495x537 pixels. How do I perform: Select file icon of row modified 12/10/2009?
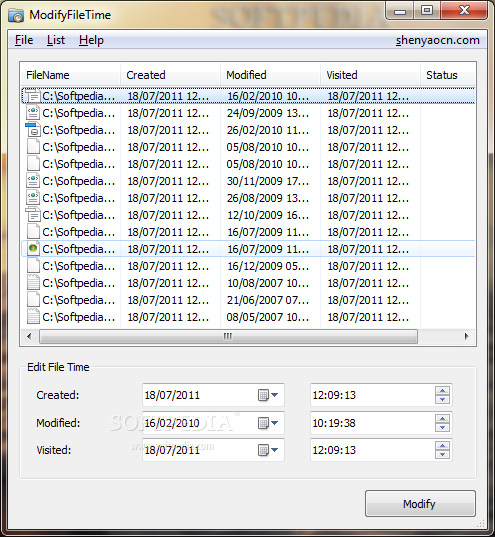pos(33,215)
